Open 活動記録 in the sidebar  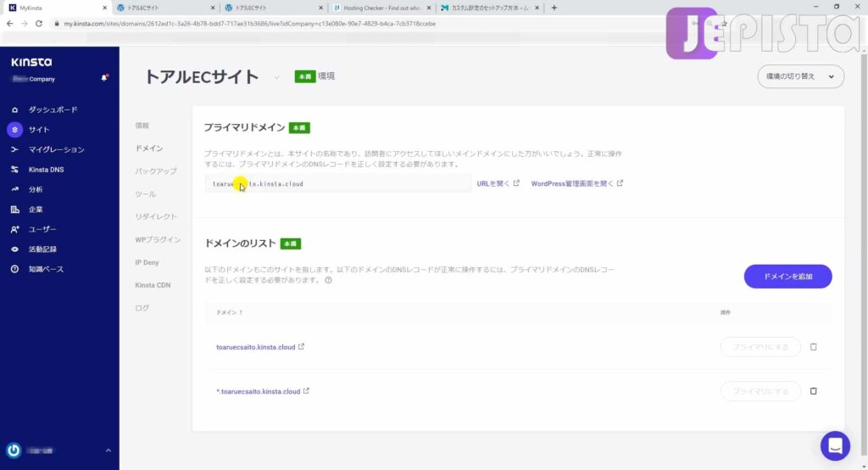pyautogui.click(x=42, y=249)
